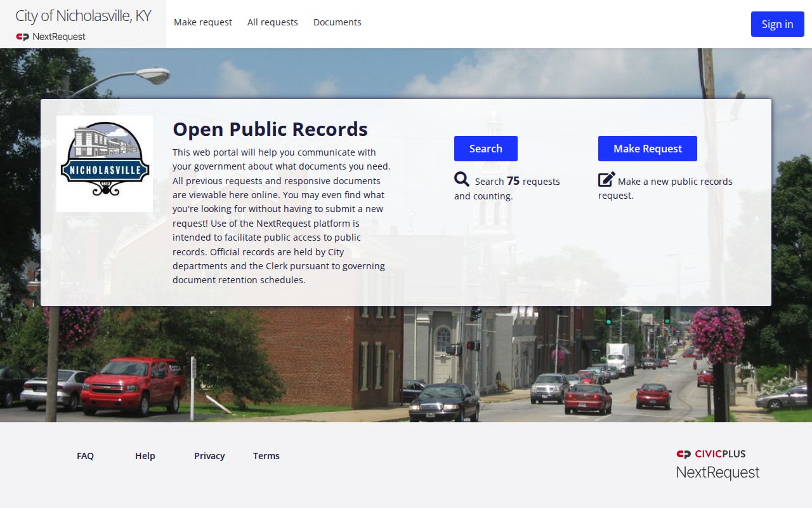The width and height of the screenshot is (812, 508).
Task: Open the Help footer link
Action: point(145,456)
